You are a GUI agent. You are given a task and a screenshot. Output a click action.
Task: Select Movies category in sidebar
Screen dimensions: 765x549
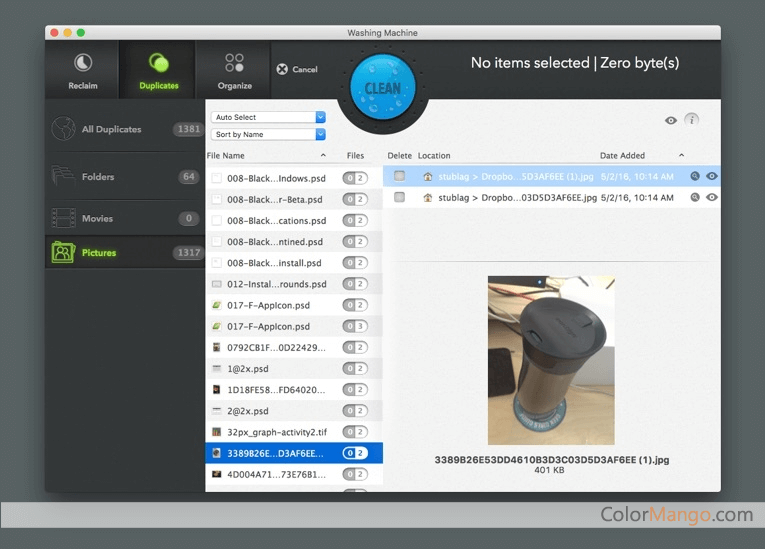pyautogui.click(x=125, y=218)
